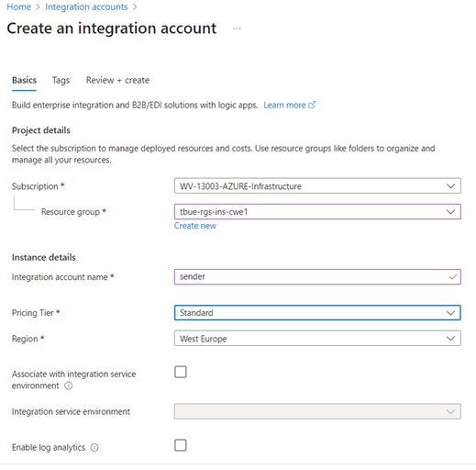The image size is (476, 470).
Task: Select the Basics tab
Action: tap(24, 81)
